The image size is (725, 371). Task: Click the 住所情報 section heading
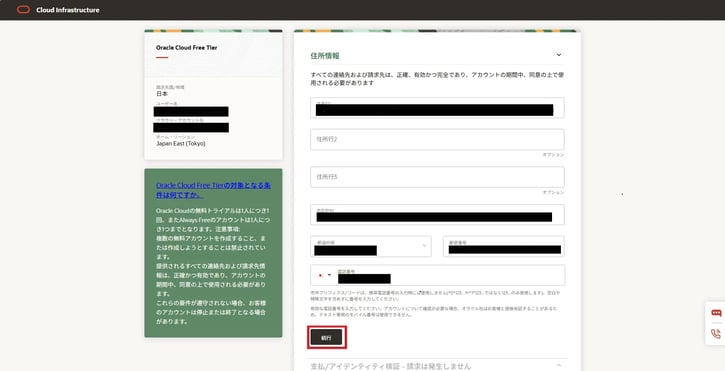(325, 56)
